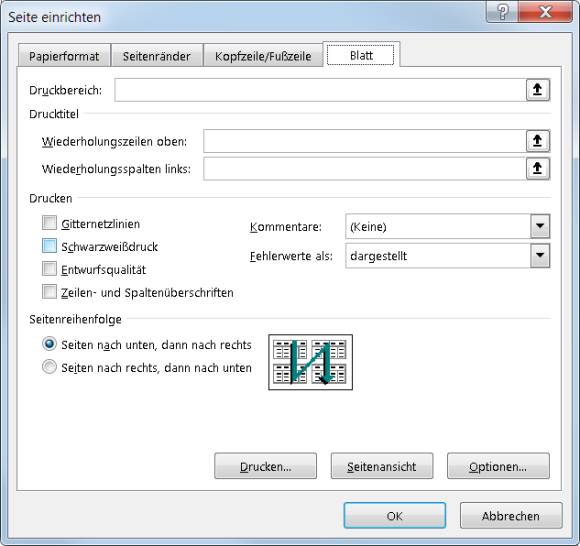Click the help question mark icon

tap(502, 13)
